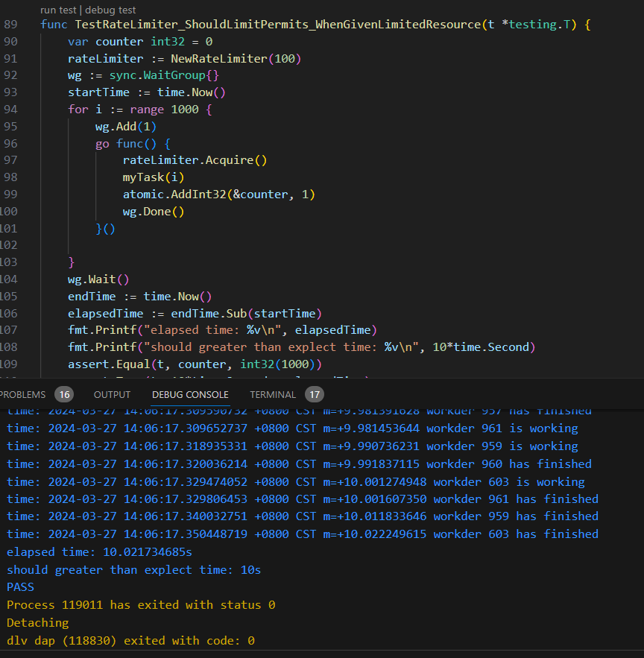Click the 16 badge next to PROBLEMS
Image resolution: width=644 pixels, height=658 pixels.
pos(64,394)
